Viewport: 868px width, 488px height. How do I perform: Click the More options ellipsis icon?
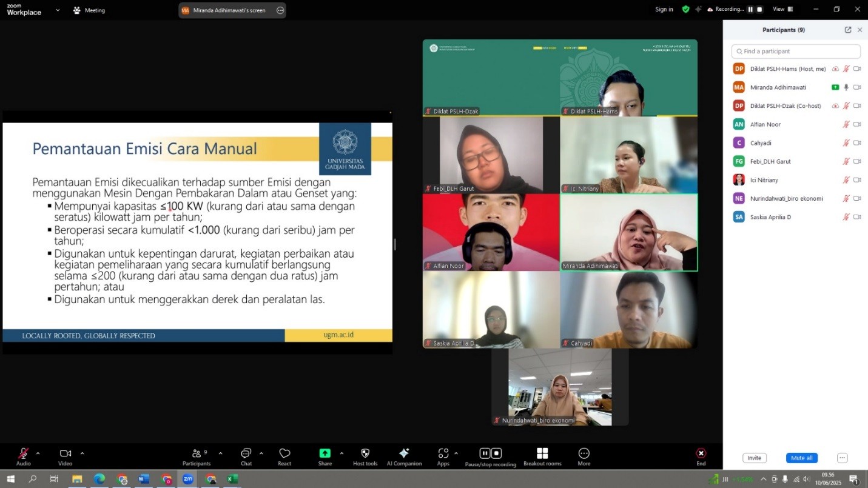click(584, 453)
